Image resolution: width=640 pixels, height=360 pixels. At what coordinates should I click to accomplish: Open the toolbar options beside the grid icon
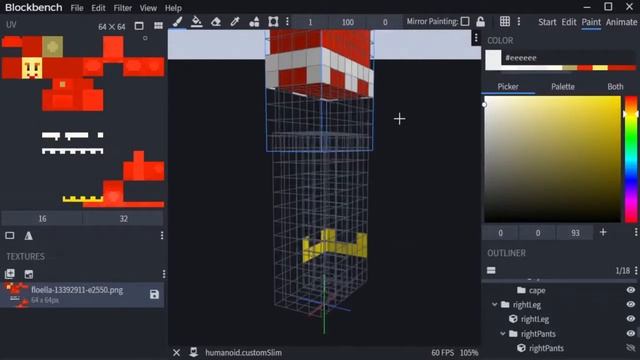coord(519,21)
